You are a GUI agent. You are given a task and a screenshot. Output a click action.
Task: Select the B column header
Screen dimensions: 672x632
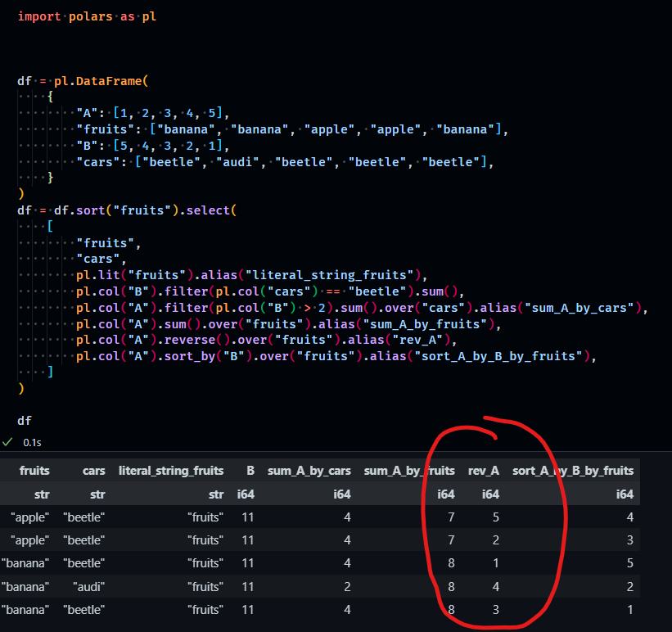250,471
